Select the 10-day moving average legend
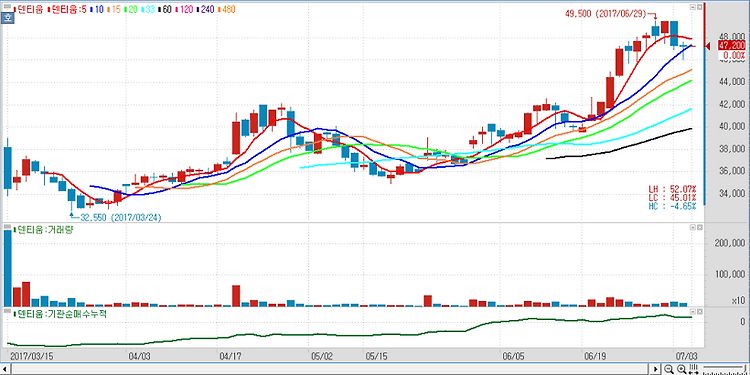Viewport: 750px width, 375px height. (98, 9)
